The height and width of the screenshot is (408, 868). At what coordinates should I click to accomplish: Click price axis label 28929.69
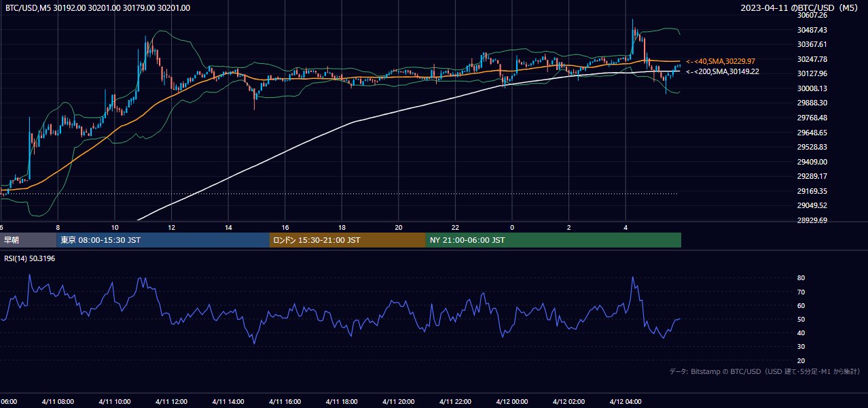pos(812,220)
